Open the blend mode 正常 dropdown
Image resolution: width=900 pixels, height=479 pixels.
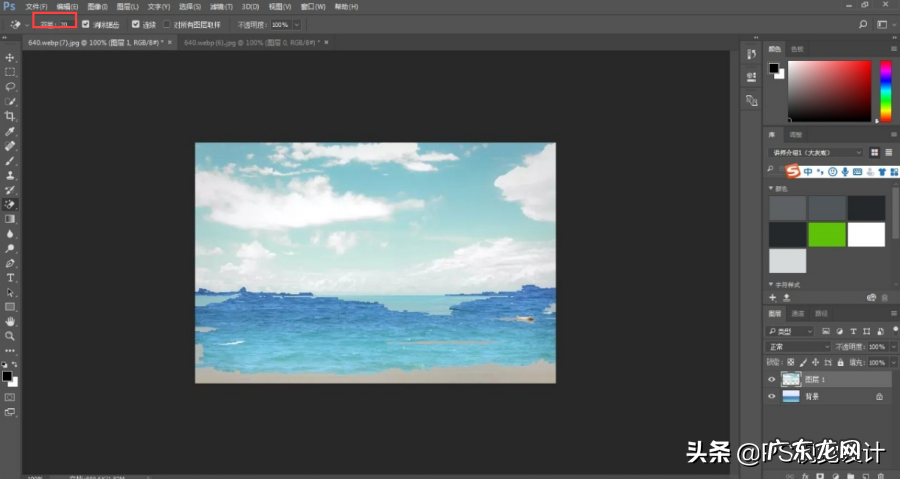[798, 347]
